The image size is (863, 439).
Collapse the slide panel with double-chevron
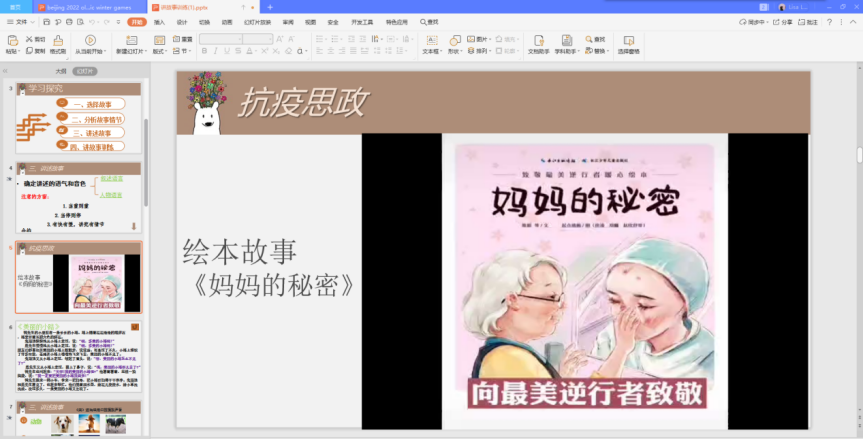(6, 71)
